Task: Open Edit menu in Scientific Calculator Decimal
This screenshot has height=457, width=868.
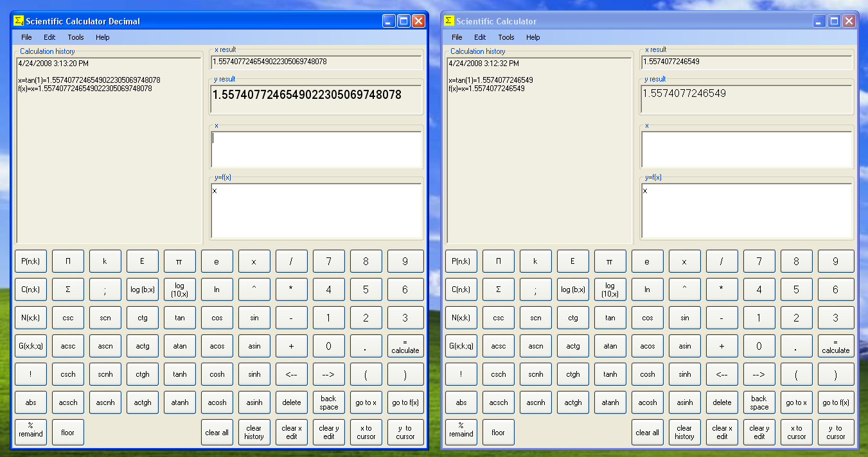Action: click(49, 37)
